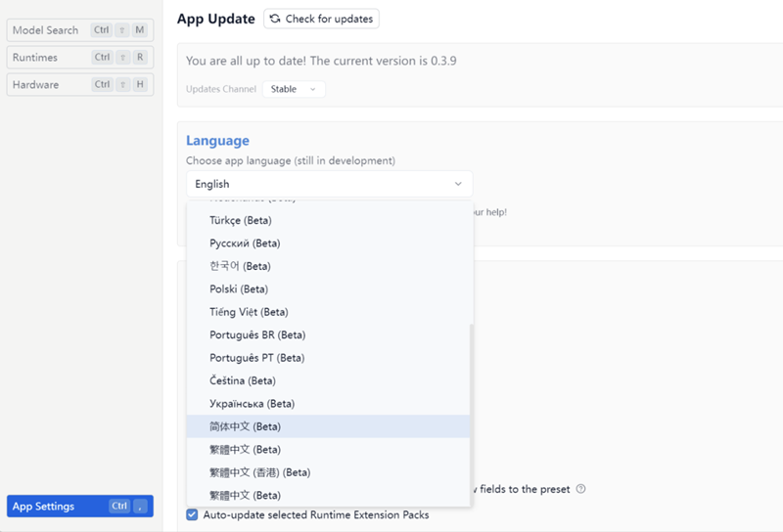Image resolution: width=783 pixels, height=532 pixels.
Task: Pick 한국어 (Beta) in the language list
Action: click(x=240, y=266)
